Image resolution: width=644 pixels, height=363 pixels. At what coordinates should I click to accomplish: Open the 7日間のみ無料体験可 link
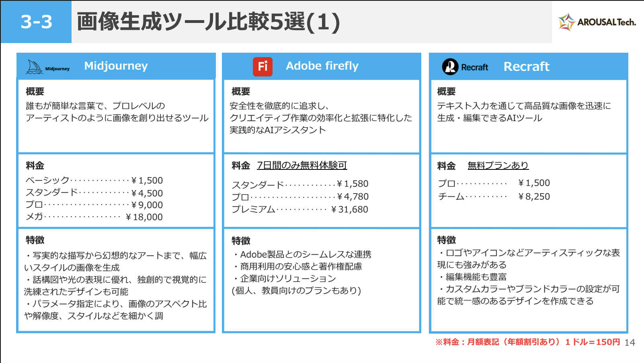(x=302, y=165)
